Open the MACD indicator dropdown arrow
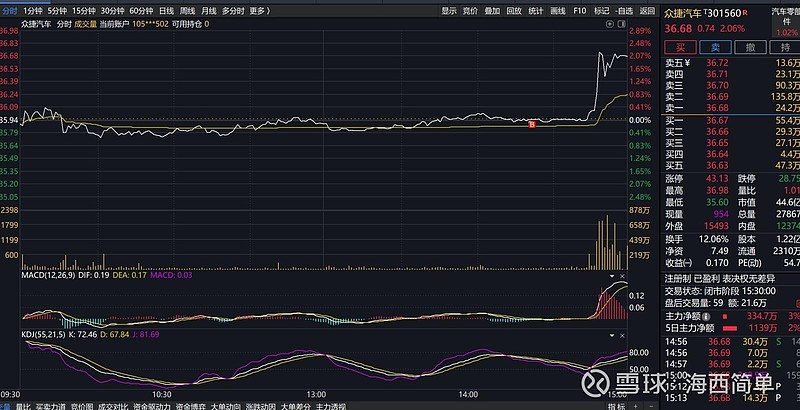The height and width of the screenshot is (410, 800). click(612, 276)
